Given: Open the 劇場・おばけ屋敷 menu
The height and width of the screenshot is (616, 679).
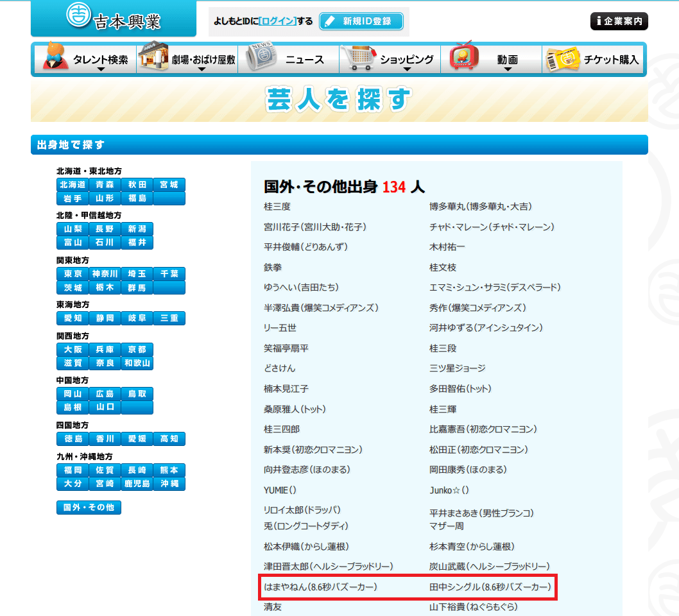Looking at the screenshot, I should coord(187,59).
